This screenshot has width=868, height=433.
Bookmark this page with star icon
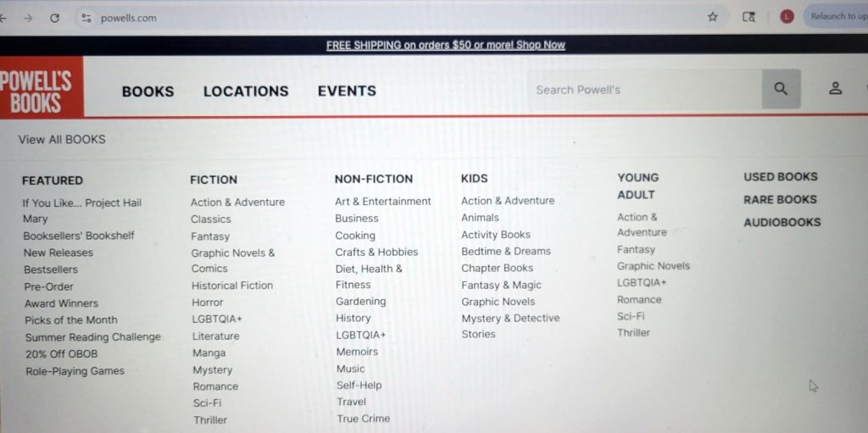click(713, 17)
